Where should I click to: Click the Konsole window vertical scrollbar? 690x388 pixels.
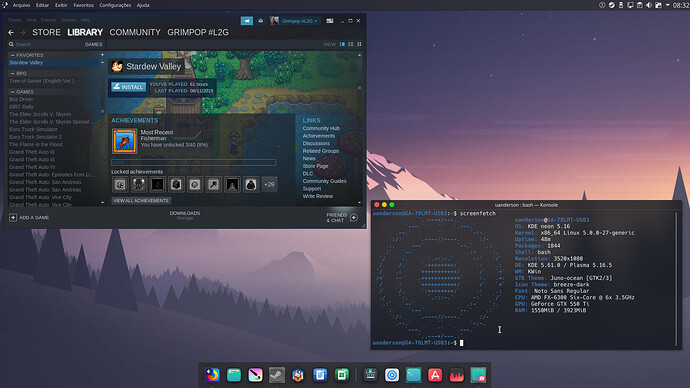676,278
